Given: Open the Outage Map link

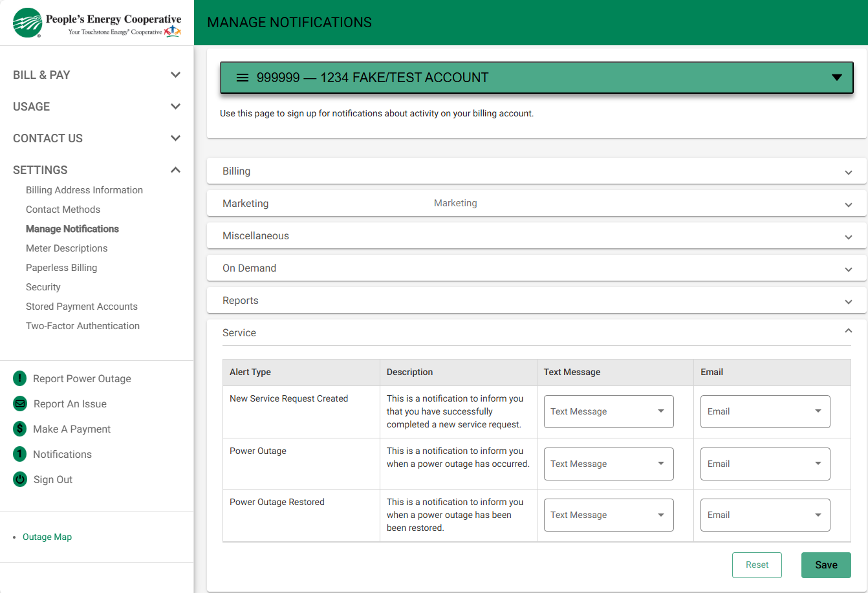Looking at the screenshot, I should click(47, 537).
